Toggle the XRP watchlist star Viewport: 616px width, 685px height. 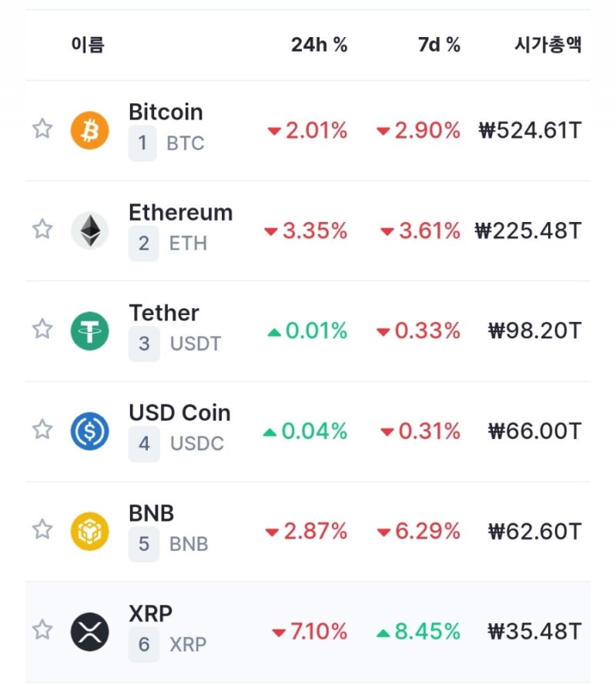[42, 630]
